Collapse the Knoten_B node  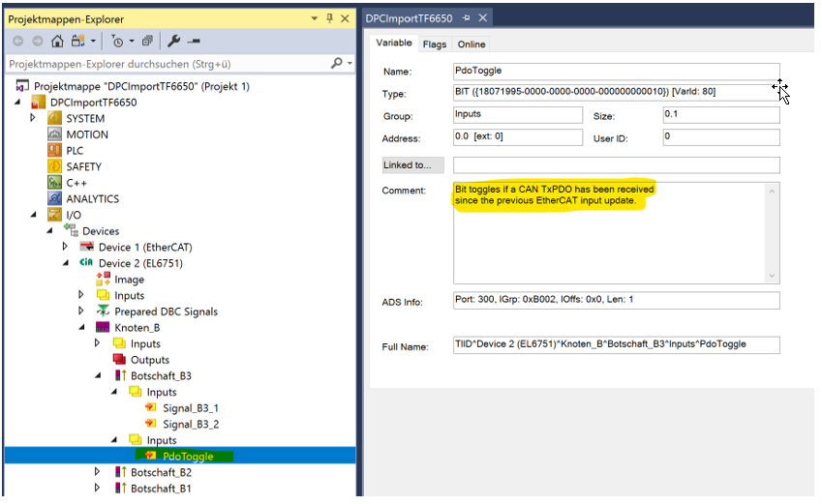[82, 327]
